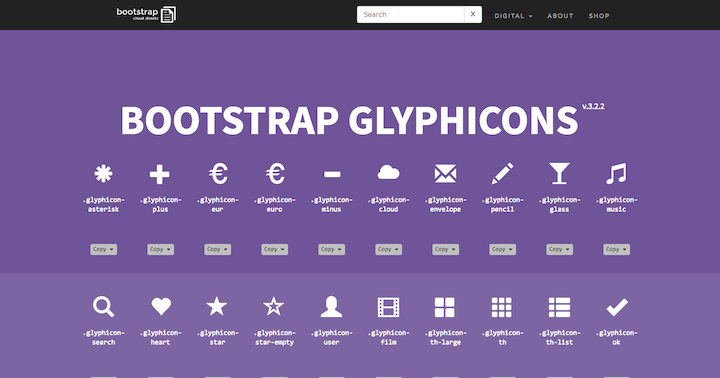This screenshot has height=378, width=720.
Task: Click the .glyphicon-pencil class label
Action: 502,204
